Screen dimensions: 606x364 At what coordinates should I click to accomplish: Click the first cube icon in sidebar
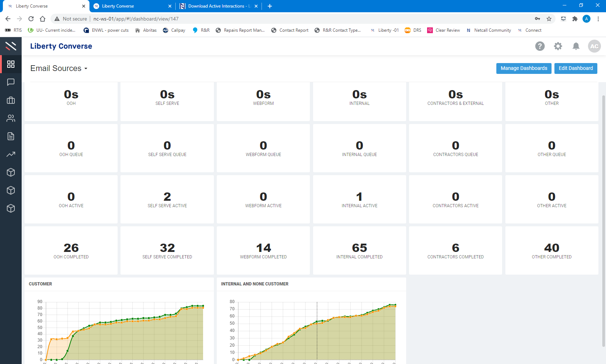(11, 172)
